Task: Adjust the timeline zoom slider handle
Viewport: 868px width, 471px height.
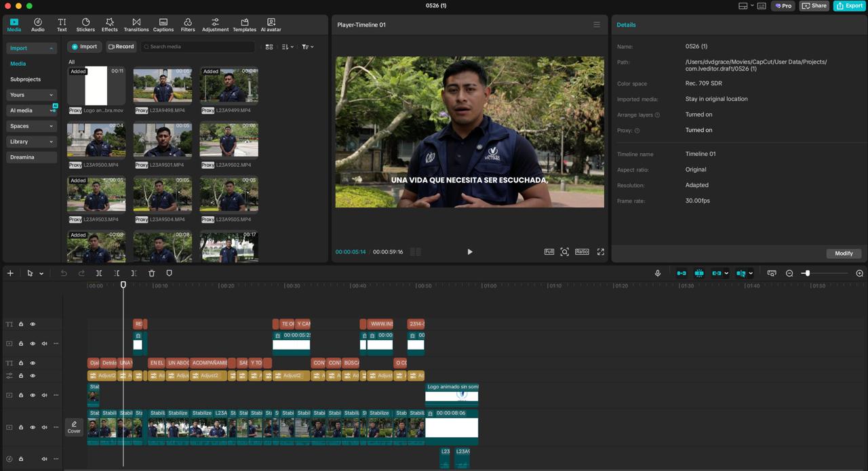Action: [806, 273]
